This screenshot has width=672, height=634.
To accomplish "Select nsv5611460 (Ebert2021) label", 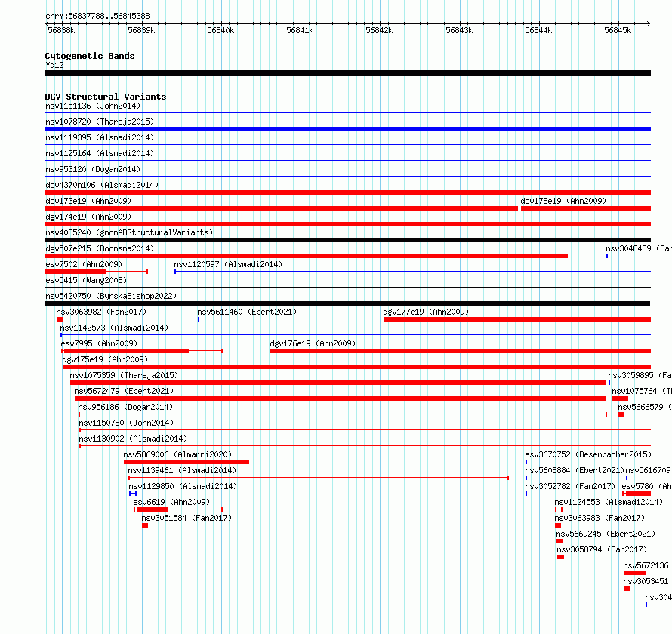I will [x=247, y=312].
